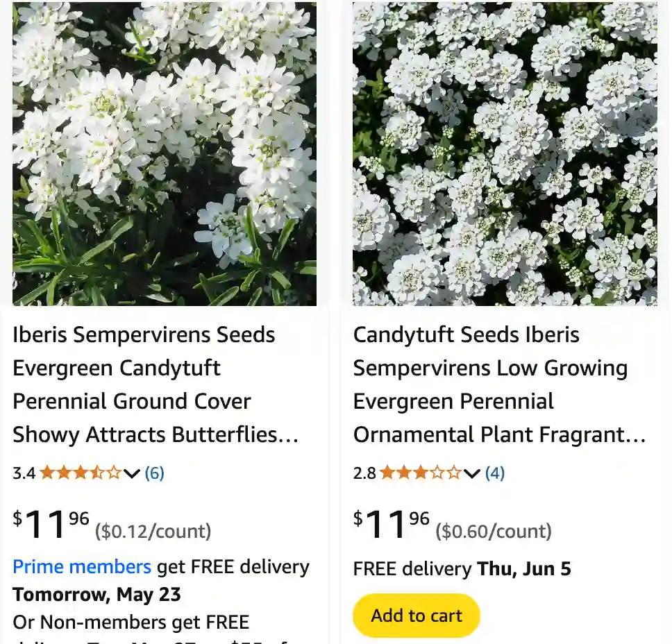
Task: Open the 4 reviews link
Action: click(x=494, y=473)
